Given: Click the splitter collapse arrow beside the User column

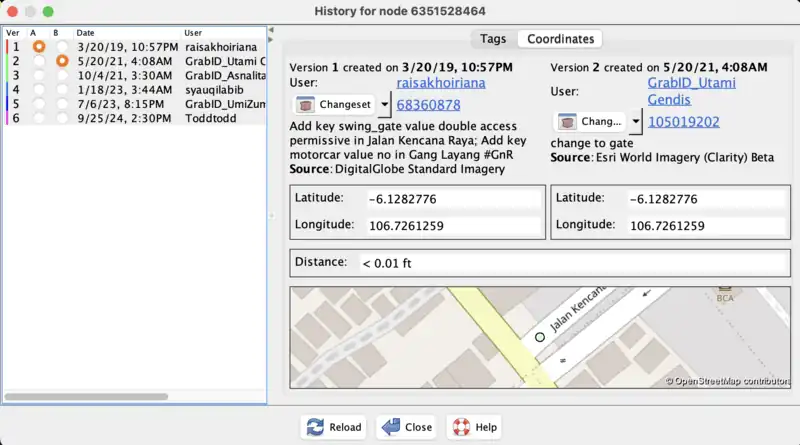Looking at the screenshot, I should click(x=270, y=31).
